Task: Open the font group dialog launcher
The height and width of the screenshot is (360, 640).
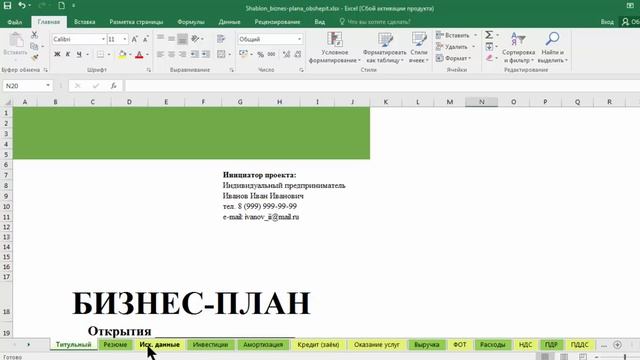Action: tap(149, 70)
